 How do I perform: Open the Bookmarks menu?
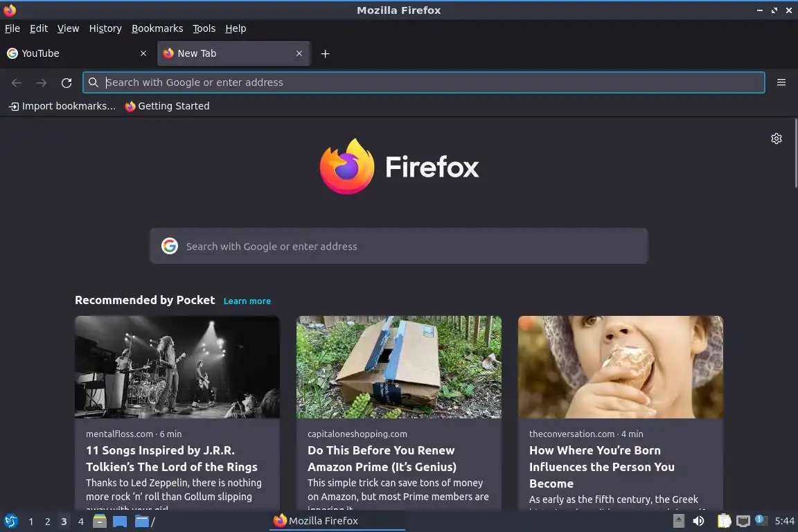157,28
